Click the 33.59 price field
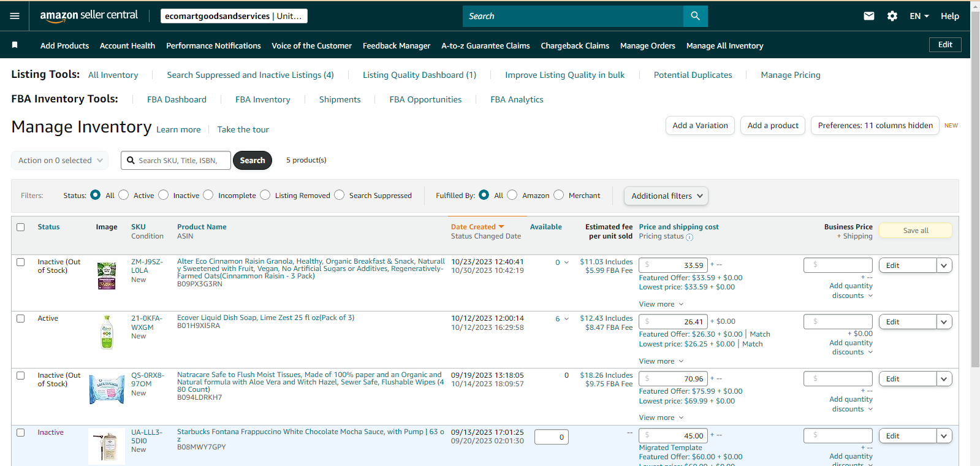This screenshot has height=466, width=980. [674, 265]
